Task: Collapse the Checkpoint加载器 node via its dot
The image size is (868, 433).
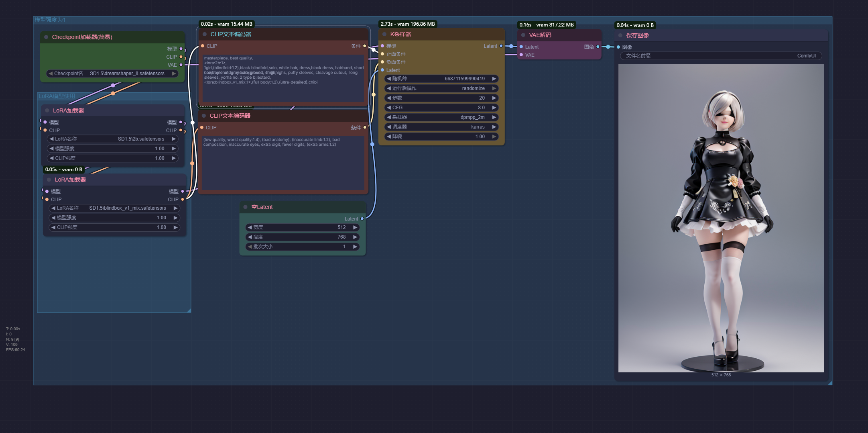Action: pos(46,37)
